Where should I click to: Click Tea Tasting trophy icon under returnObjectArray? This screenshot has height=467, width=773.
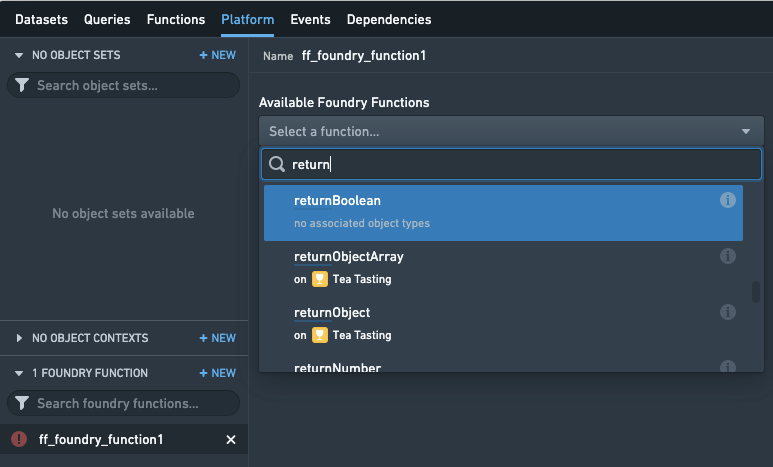click(319, 279)
